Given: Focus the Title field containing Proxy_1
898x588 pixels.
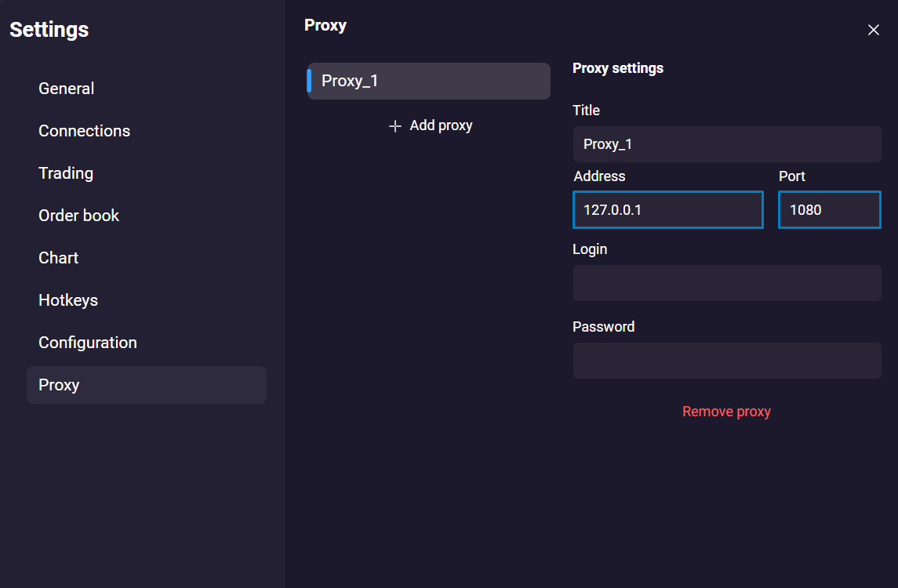Looking at the screenshot, I should click(727, 144).
